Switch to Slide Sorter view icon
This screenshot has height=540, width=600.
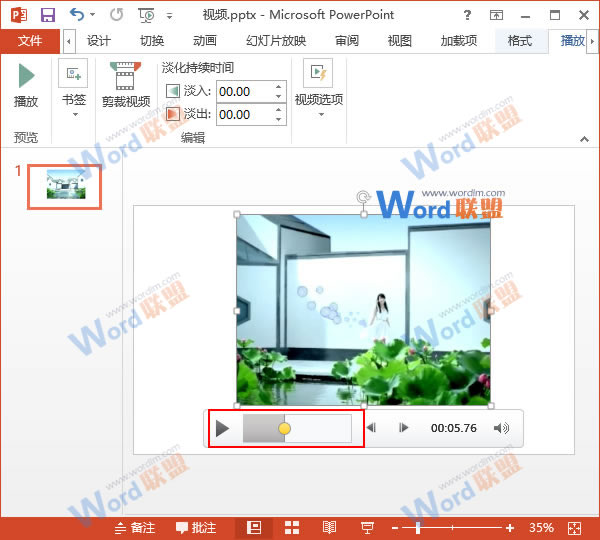292,528
